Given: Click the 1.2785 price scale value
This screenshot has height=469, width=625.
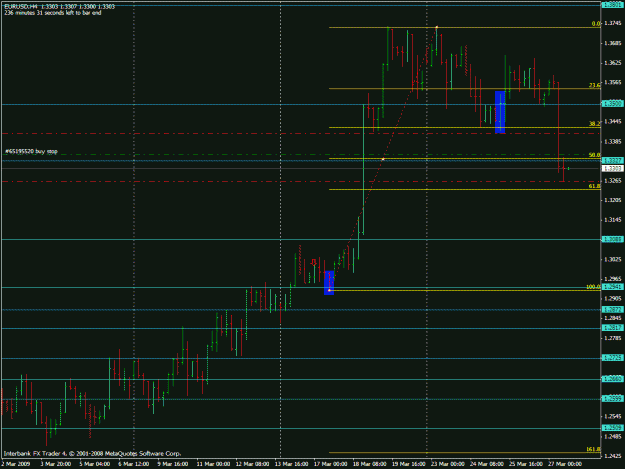Looking at the screenshot, I should (x=613, y=338).
